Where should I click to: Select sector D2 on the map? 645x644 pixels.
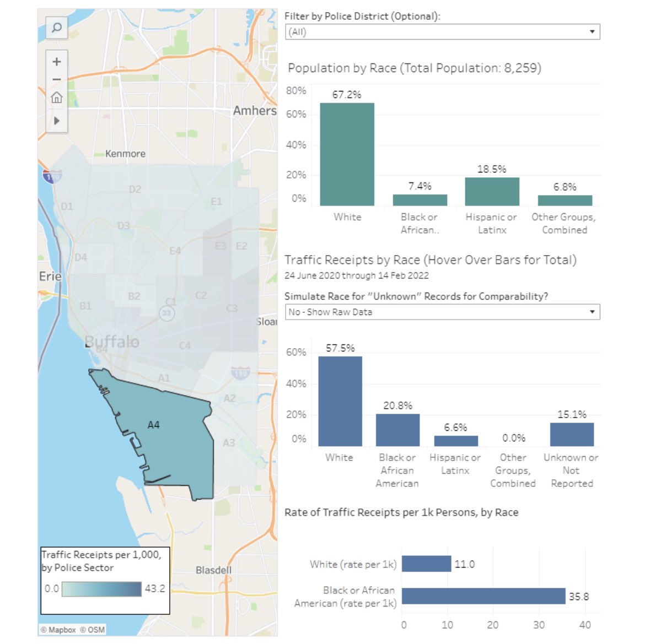(x=135, y=190)
